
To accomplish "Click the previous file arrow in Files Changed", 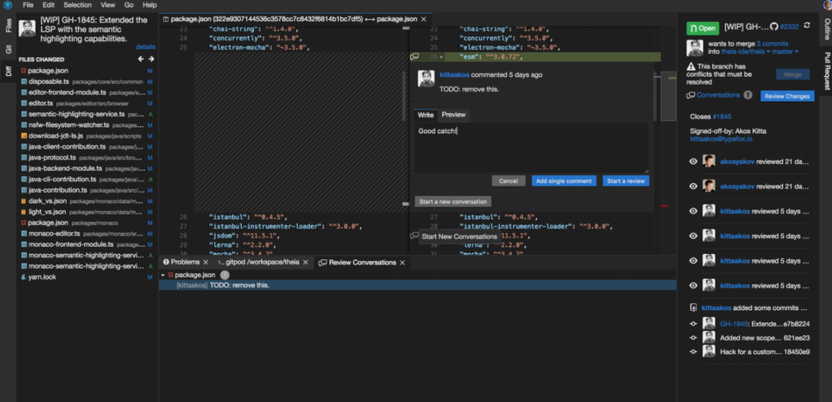I will pyautogui.click(x=141, y=60).
